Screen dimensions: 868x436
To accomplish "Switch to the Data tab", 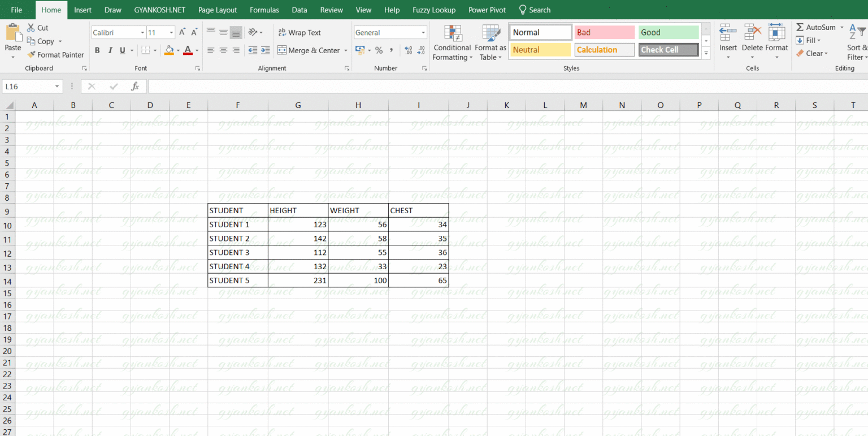I will (300, 10).
